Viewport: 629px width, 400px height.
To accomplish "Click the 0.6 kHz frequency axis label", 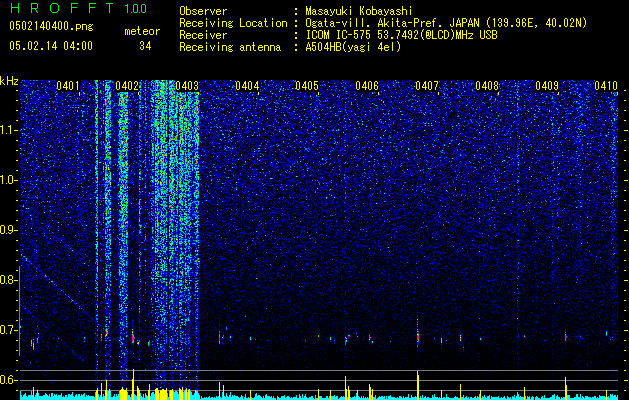I will click(9, 380).
